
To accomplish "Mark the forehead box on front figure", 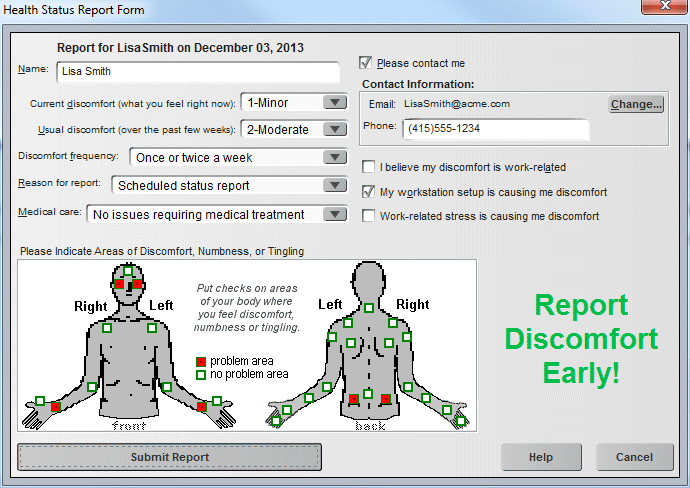I will [x=128, y=270].
